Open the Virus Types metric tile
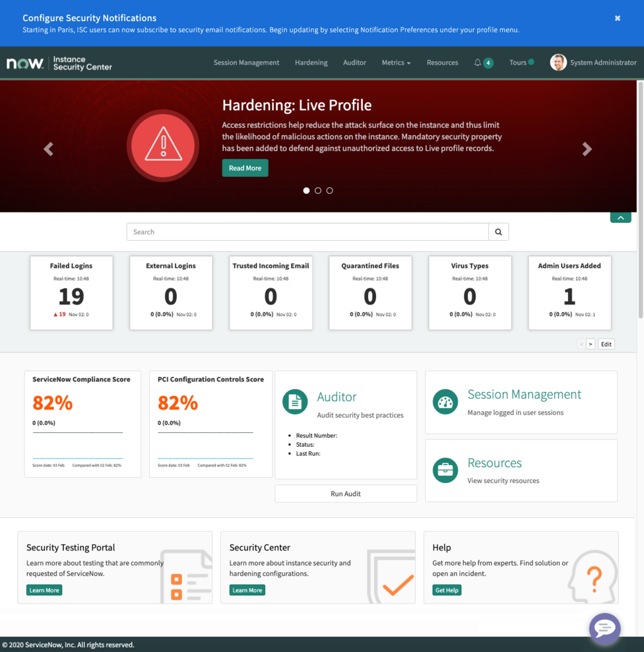 (470, 293)
